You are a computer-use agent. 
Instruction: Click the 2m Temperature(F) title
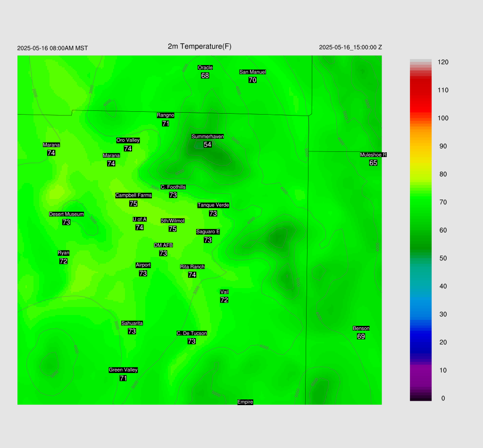200,46
